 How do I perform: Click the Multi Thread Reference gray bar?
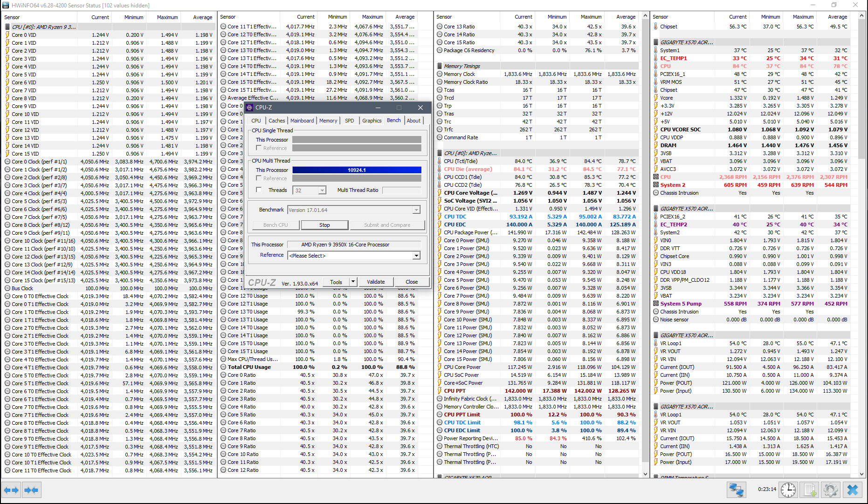[x=357, y=178]
